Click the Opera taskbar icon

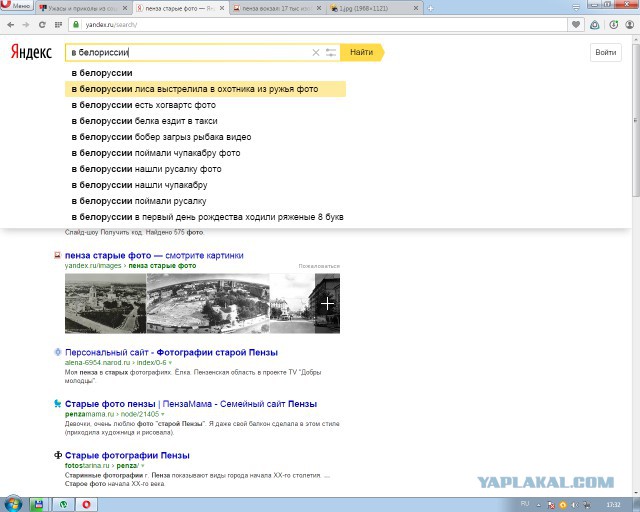pyautogui.click(x=87, y=505)
